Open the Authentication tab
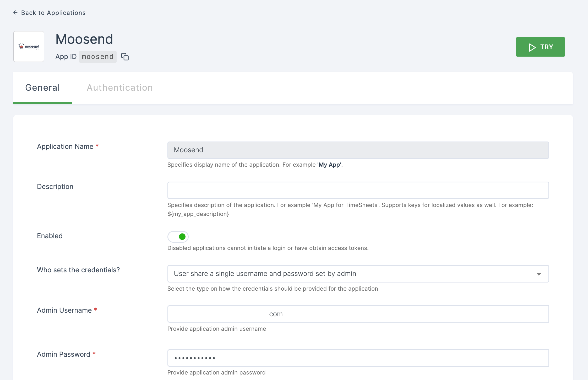 click(120, 88)
